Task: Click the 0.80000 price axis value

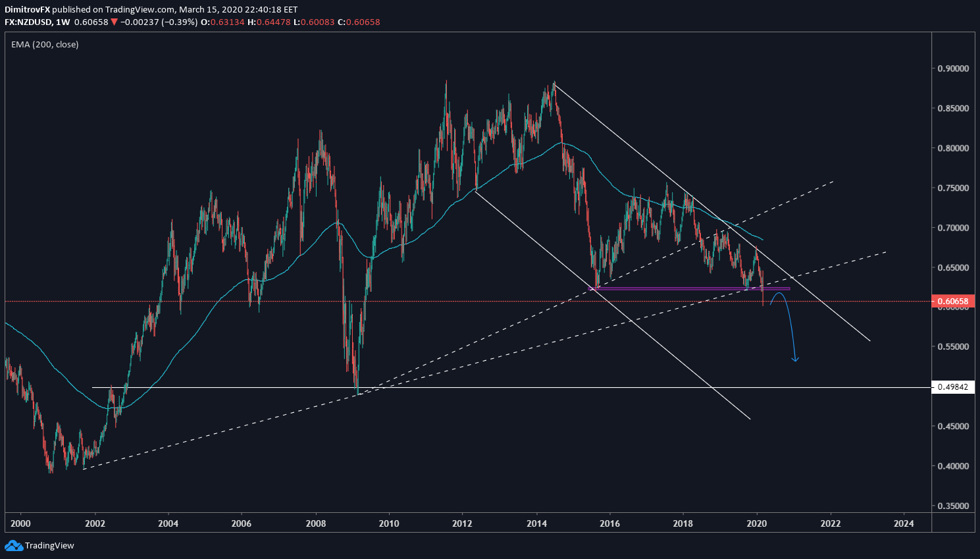Action: click(953, 148)
